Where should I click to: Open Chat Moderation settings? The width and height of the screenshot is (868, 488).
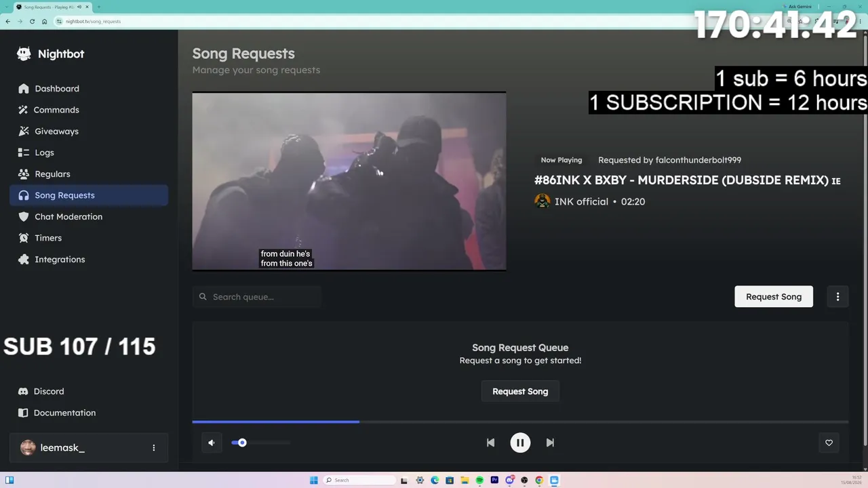coord(89,217)
